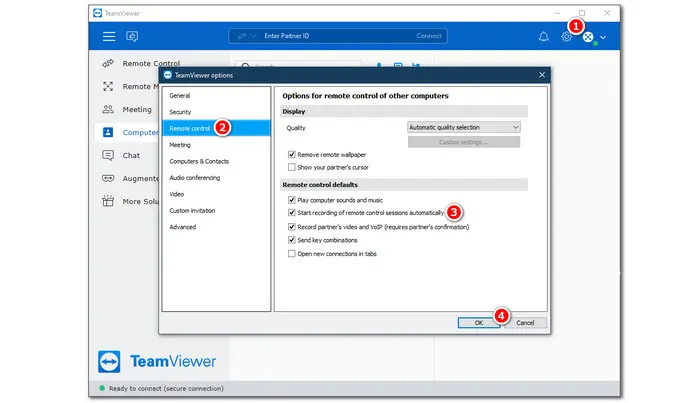The height and width of the screenshot is (403, 700).
Task: Click the Connect button in header
Action: click(429, 36)
